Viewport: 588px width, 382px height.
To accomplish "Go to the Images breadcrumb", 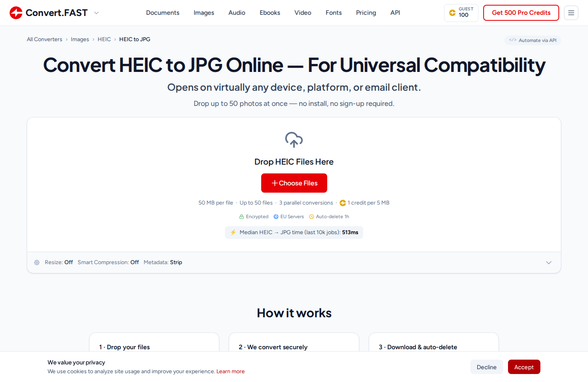I will click(x=80, y=39).
